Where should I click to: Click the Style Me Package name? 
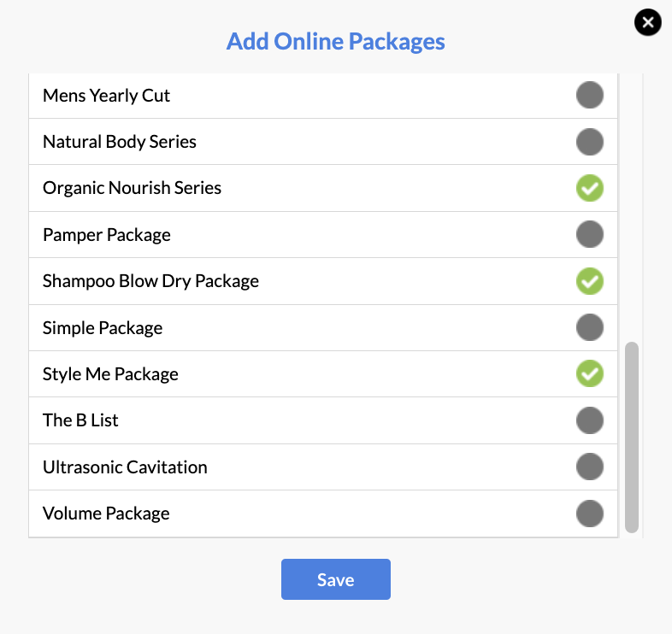110,374
